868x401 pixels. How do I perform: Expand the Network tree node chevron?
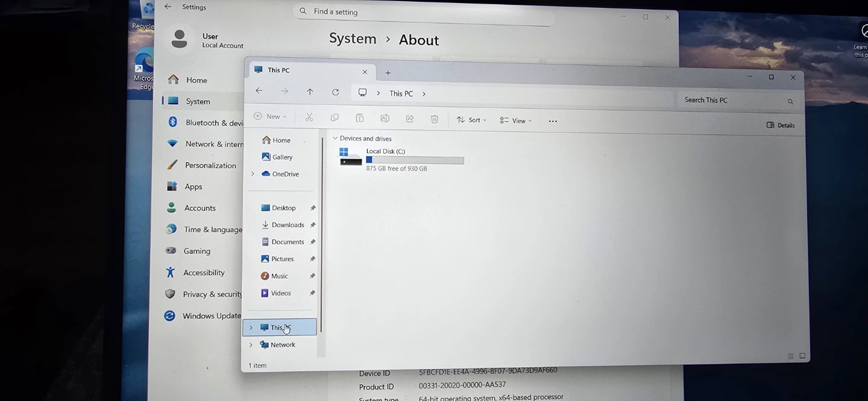(251, 345)
